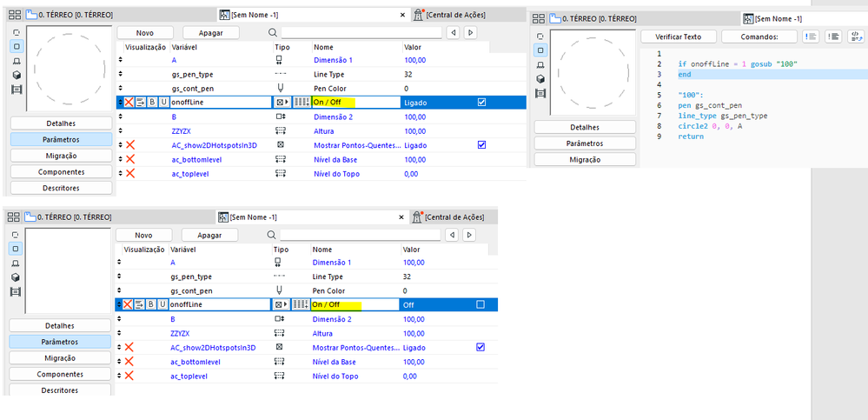
Task: Toggle the AC_show2DHotspotsIn3D checkbox in the upper parameter list
Action: [481, 145]
